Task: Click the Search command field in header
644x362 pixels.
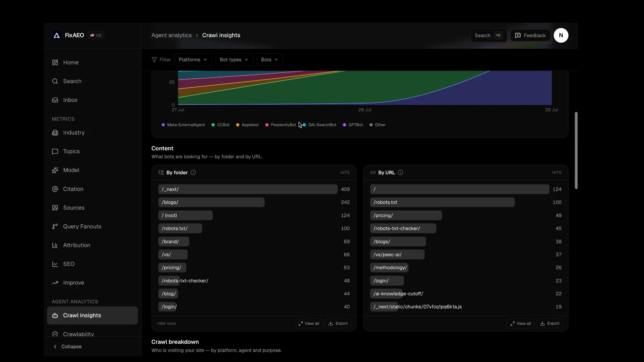Action: point(488,35)
